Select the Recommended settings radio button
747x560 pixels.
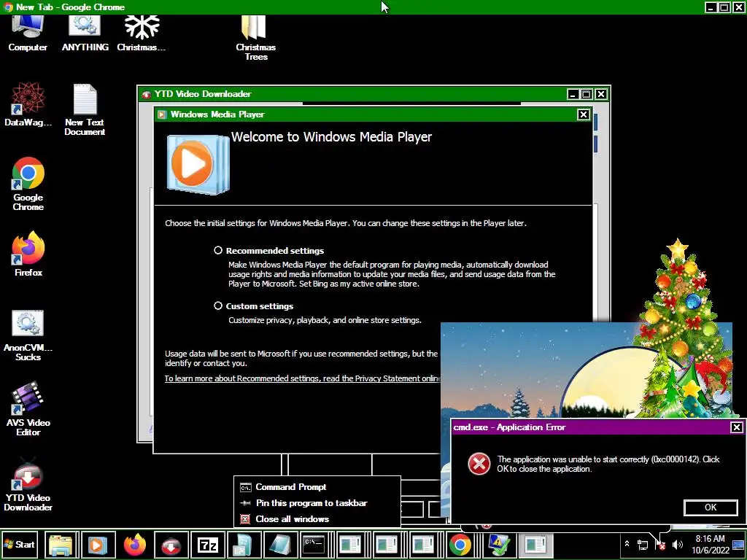pyautogui.click(x=218, y=251)
